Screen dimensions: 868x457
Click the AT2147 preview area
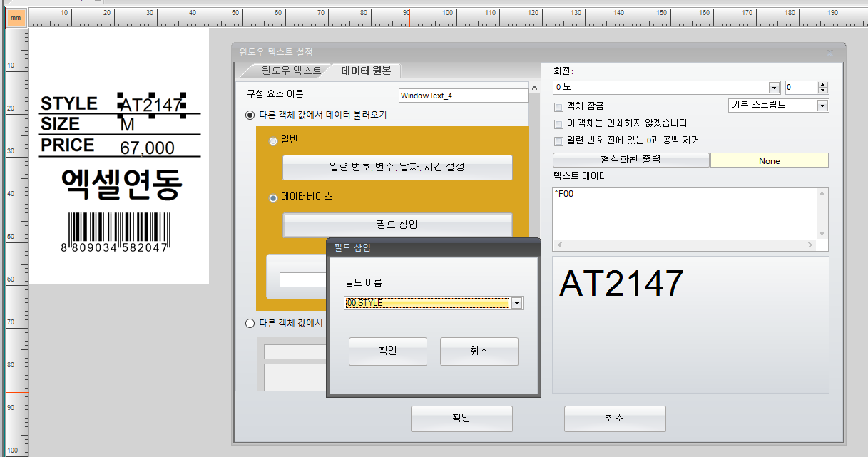tap(690, 324)
